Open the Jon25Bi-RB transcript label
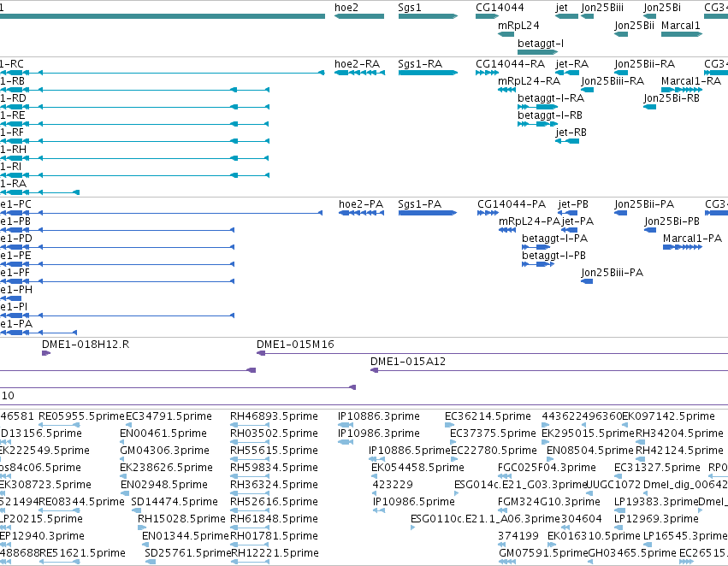The width and height of the screenshot is (728, 566). coord(672,97)
